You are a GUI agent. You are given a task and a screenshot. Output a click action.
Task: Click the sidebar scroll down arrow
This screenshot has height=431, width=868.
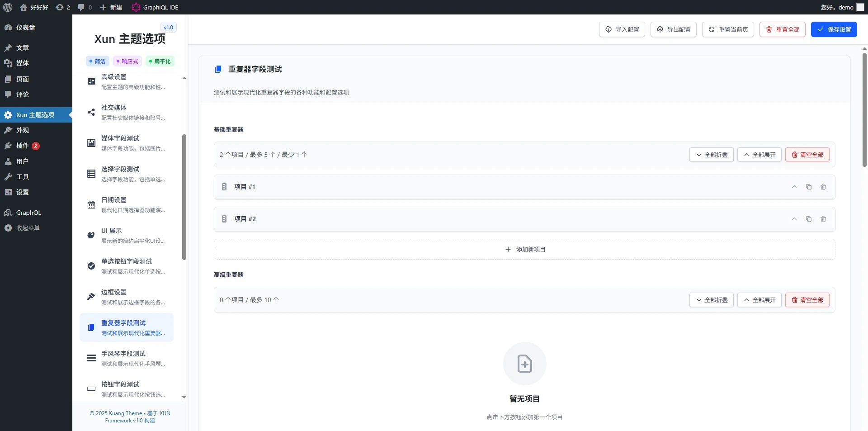coord(184,397)
